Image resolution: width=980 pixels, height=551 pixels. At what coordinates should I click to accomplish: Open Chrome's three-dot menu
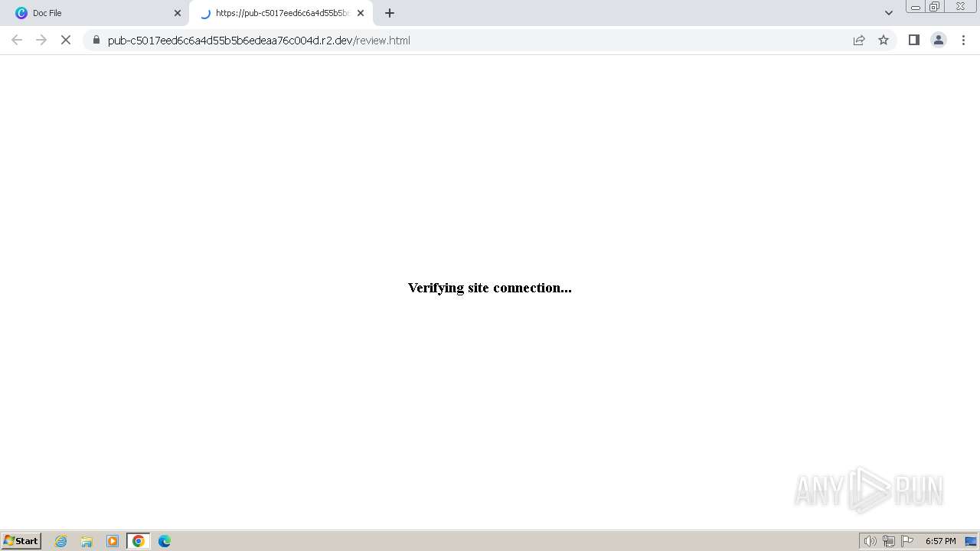tap(963, 40)
